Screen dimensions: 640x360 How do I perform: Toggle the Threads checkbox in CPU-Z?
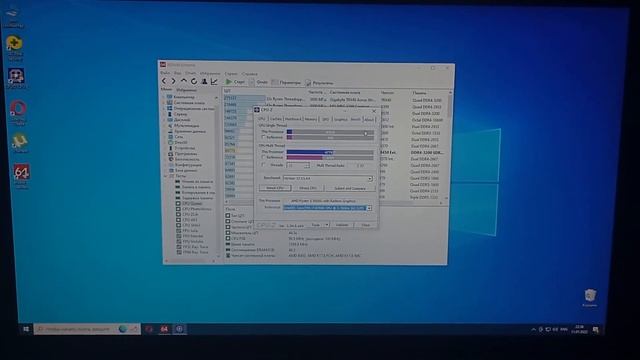pyautogui.click(x=263, y=165)
